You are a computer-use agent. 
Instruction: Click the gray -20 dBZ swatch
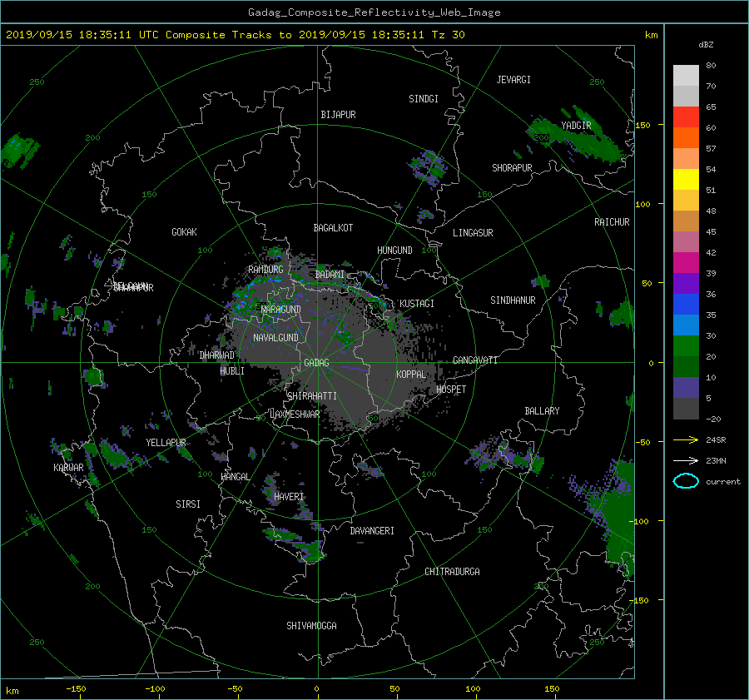click(x=686, y=409)
